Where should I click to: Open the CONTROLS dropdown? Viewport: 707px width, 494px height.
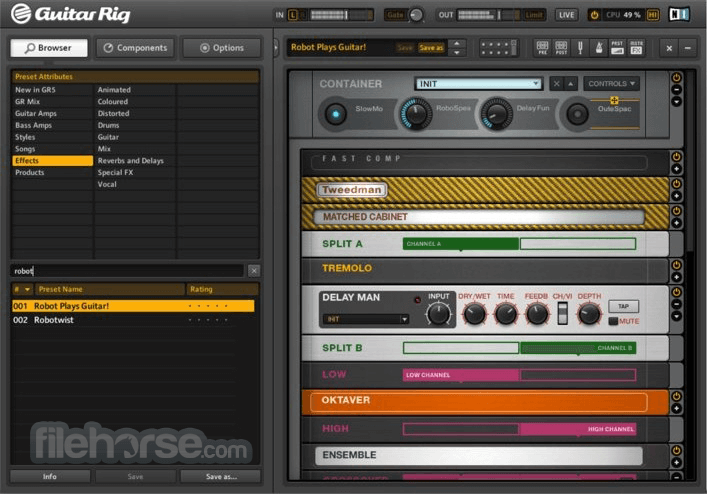(611, 84)
